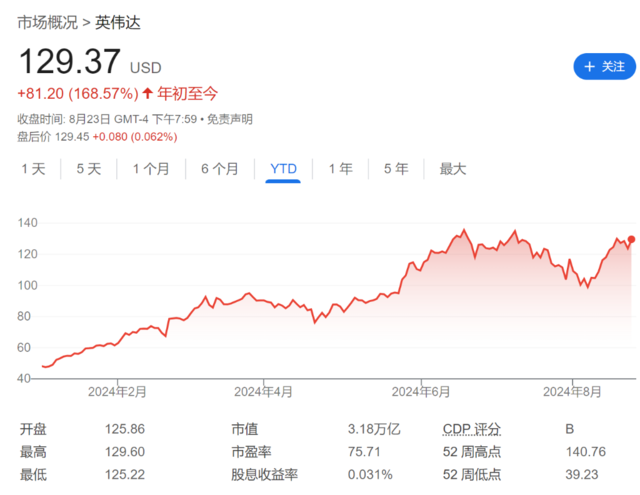Screen dimensions: 640x495
Task: Click the red endpoint dot on chart
Action: [x=631, y=239]
